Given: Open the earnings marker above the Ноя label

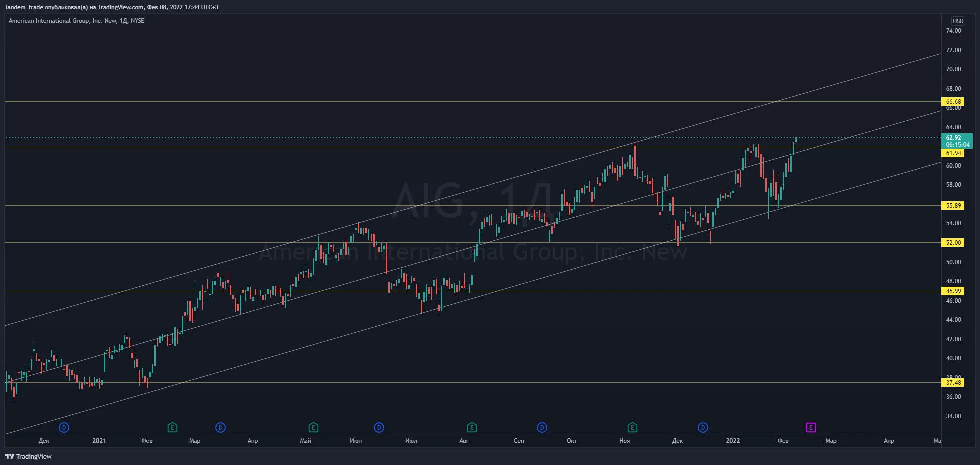Looking at the screenshot, I should (632, 427).
